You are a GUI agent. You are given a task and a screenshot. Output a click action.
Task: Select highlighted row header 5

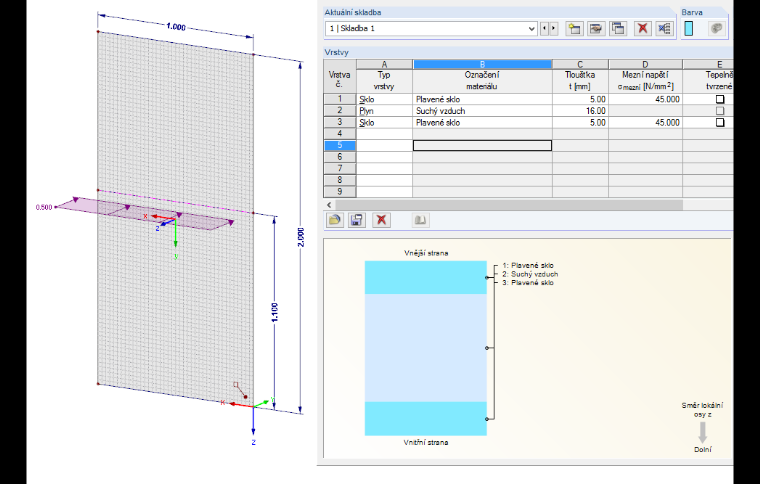340,145
